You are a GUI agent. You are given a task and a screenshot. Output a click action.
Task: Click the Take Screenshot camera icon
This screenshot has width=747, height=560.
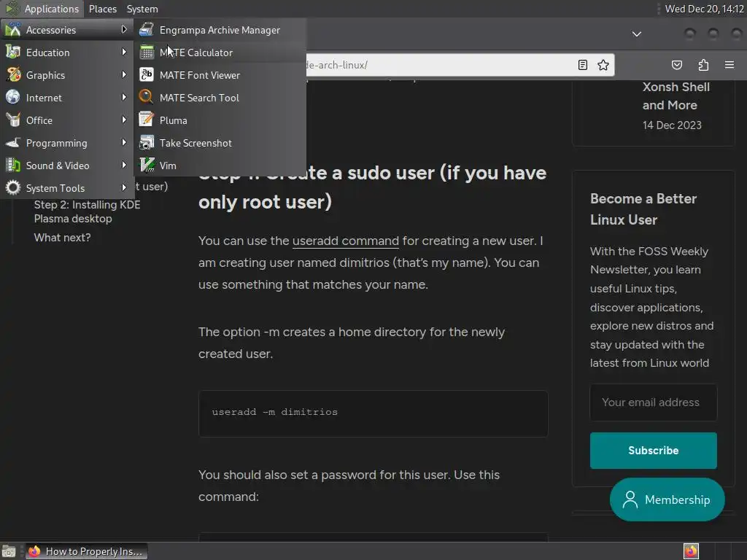click(146, 143)
